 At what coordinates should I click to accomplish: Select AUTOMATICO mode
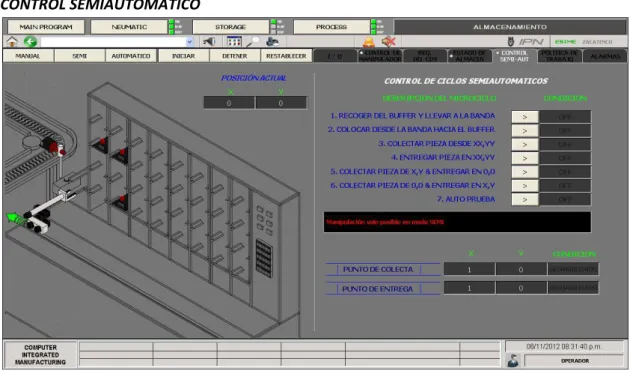[131, 56]
